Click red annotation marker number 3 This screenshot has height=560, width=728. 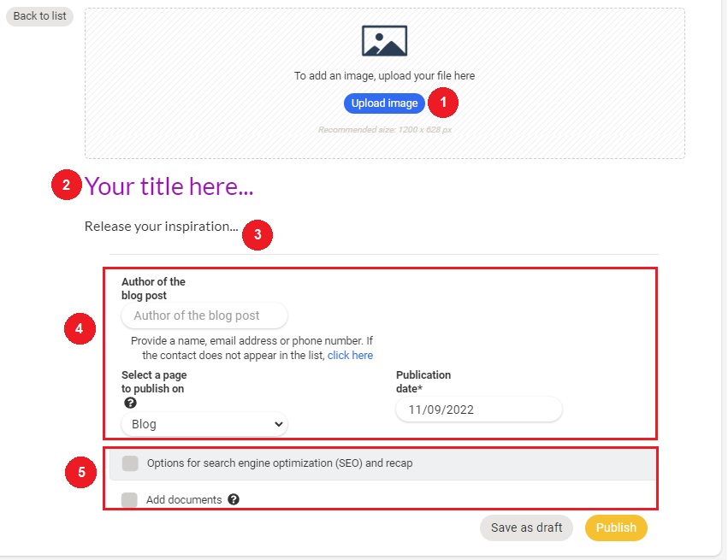[x=257, y=235]
